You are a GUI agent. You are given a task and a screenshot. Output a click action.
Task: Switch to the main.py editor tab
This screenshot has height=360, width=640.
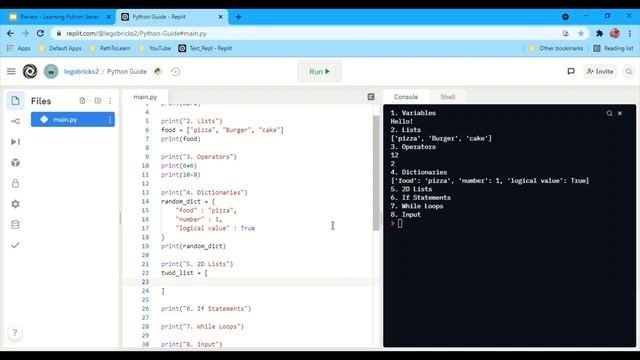click(x=145, y=97)
